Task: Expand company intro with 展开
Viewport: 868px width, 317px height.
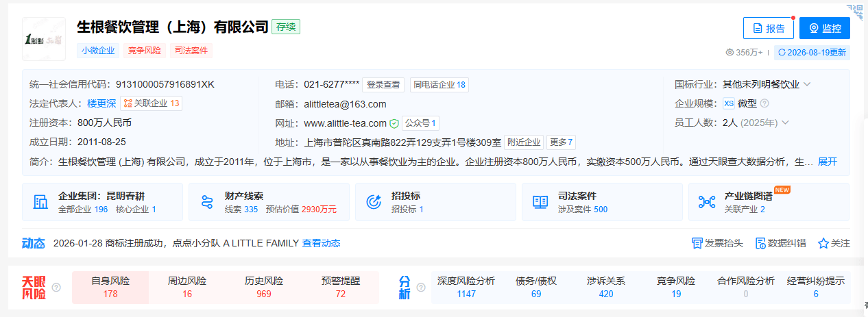Action: pyautogui.click(x=828, y=162)
